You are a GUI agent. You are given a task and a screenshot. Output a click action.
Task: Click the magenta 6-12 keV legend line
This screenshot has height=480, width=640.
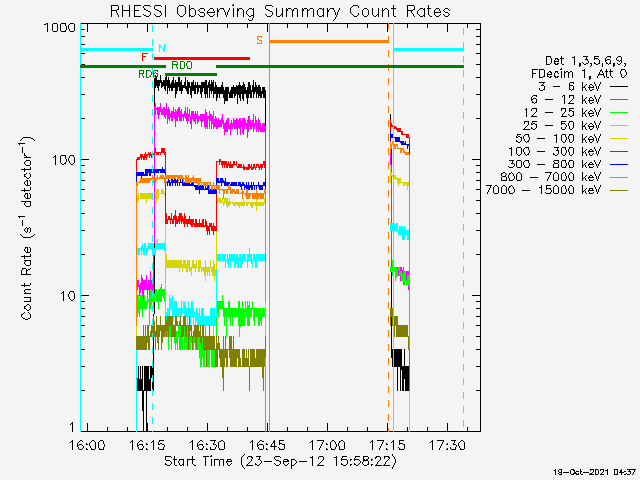(x=619, y=100)
